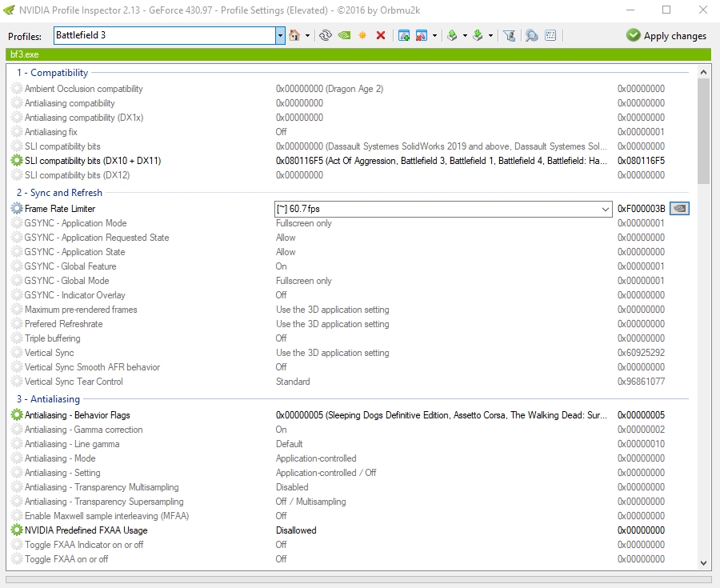Image resolution: width=720 pixels, height=588 pixels.
Task: Open the import profiles dropdown arrow
Action: [x=490, y=35]
